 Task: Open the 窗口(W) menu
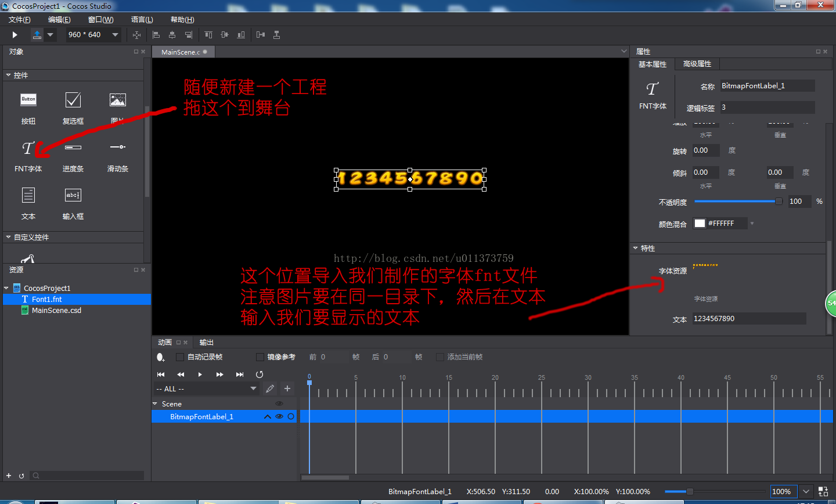(100, 20)
